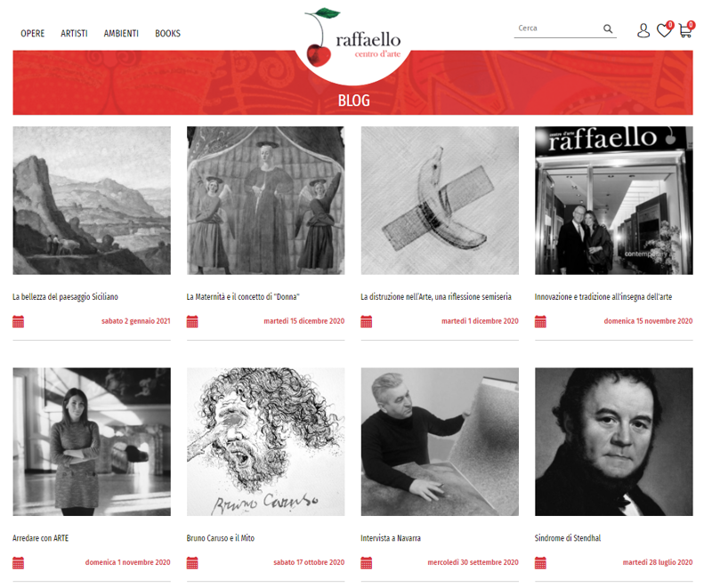712x588 pixels.
Task: Open the user account icon
Action: pyautogui.click(x=643, y=30)
